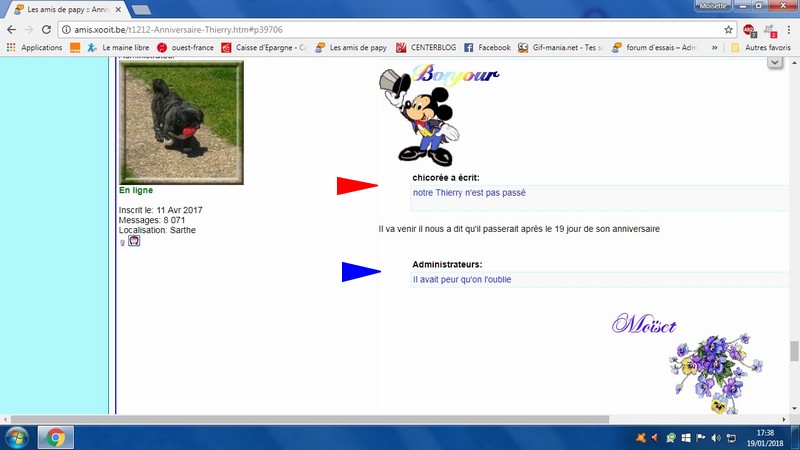The width and height of the screenshot is (800, 450).
Task: Open Gif-mania.net bookmark
Action: coord(560,47)
